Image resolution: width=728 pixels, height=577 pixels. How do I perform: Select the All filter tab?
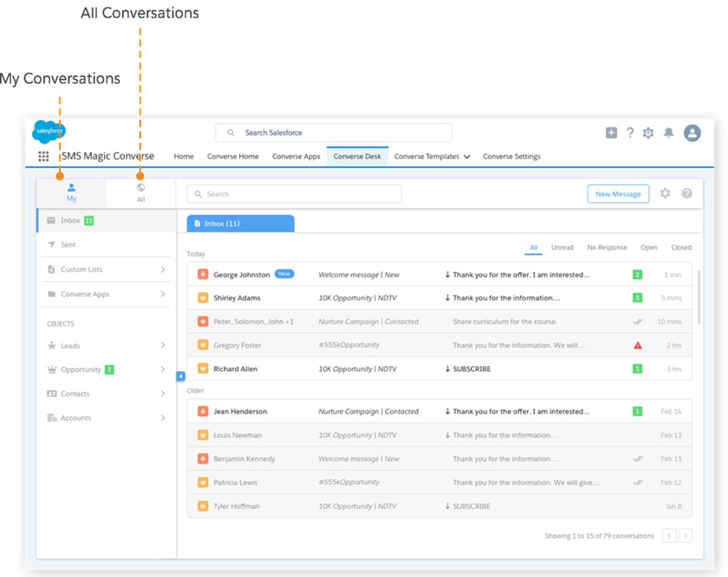pos(534,247)
